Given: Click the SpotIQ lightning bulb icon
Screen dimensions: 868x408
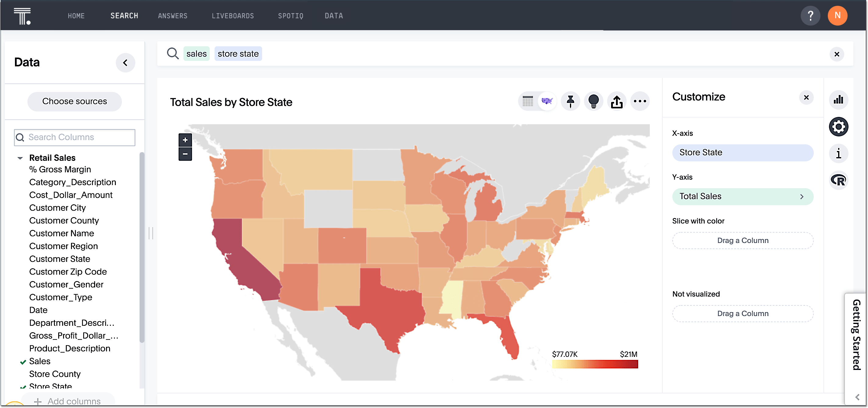Looking at the screenshot, I should (x=593, y=101).
